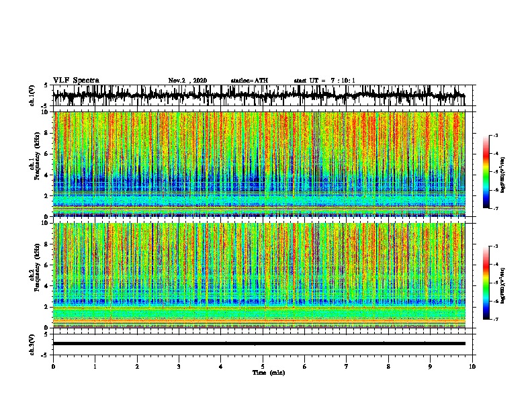The width and height of the screenshot is (532, 411).
Task: Click the ch.1 "Frequency (kHz)" axis label
Action: (x=37, y=156)
